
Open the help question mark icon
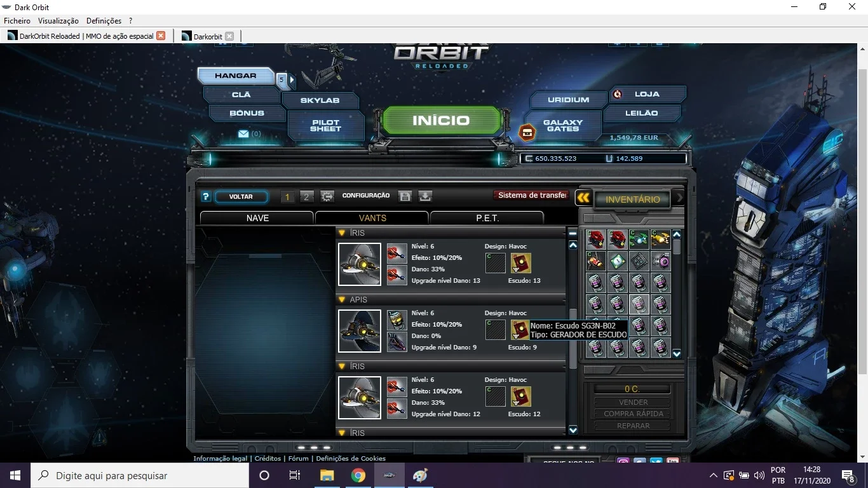pyautogui.click(x=205, y=197)
